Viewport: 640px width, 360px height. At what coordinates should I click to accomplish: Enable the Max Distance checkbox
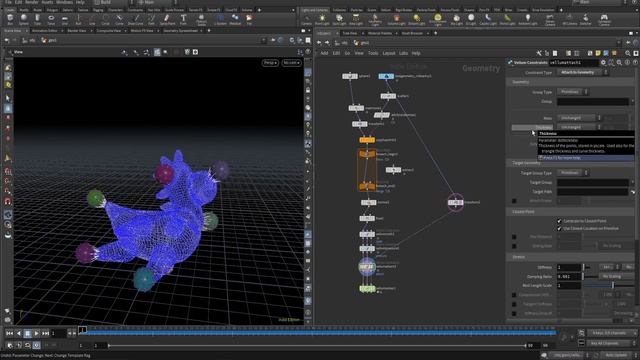pyautogui.click(x=514, y=237)
